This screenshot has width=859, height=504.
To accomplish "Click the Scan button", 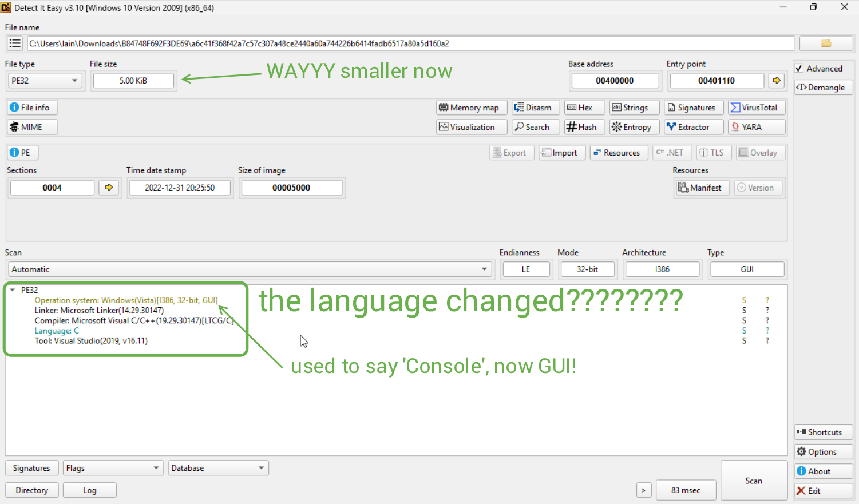I will [x=753, y=481].
